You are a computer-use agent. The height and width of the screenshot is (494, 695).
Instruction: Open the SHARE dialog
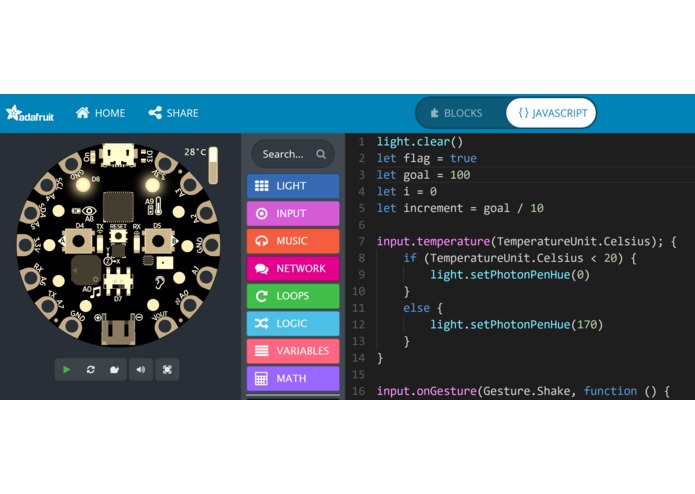pos(173,113)
